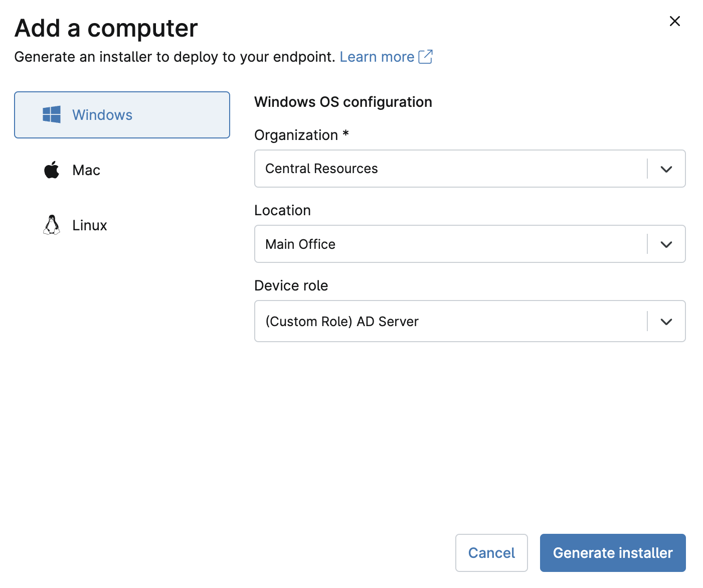703x588 pixels.
Task: Click the Central Resources organization value
Action: 321,169
